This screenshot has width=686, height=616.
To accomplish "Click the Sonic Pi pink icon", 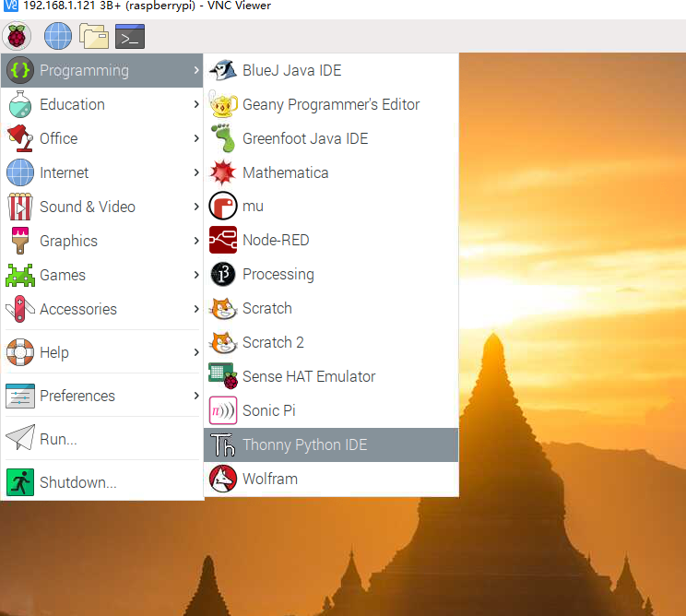I will (x=223, y=410).
